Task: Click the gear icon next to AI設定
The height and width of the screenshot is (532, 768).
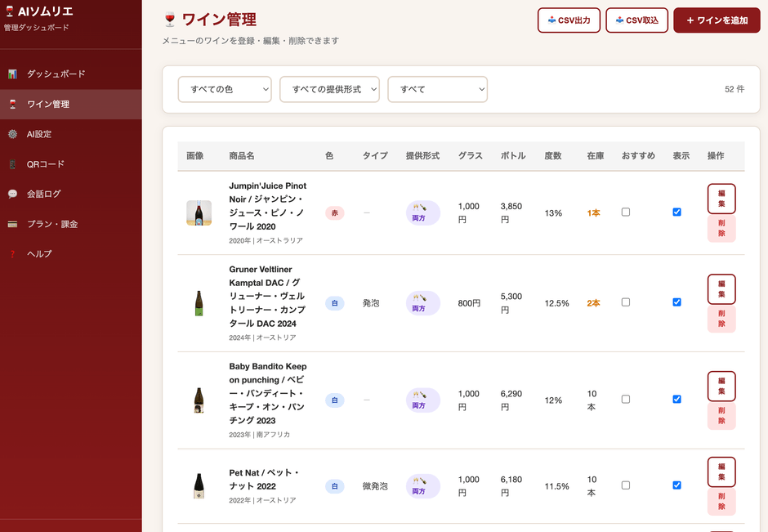Action: coord(13,134)
